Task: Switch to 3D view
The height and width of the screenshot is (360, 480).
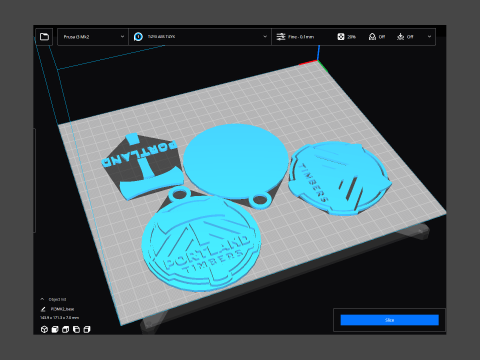Action: [44, 329]
